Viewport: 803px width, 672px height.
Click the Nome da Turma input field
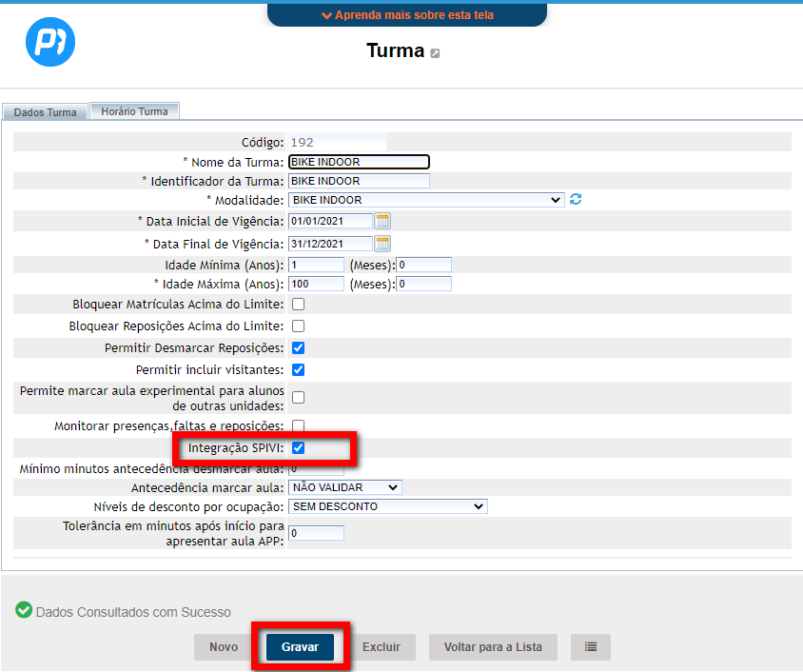359,162
